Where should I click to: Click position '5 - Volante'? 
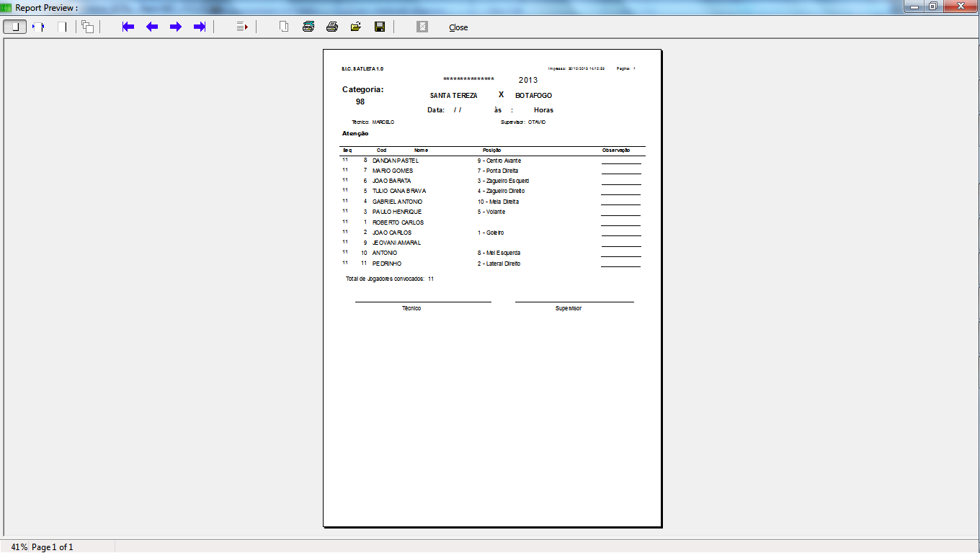491,212
